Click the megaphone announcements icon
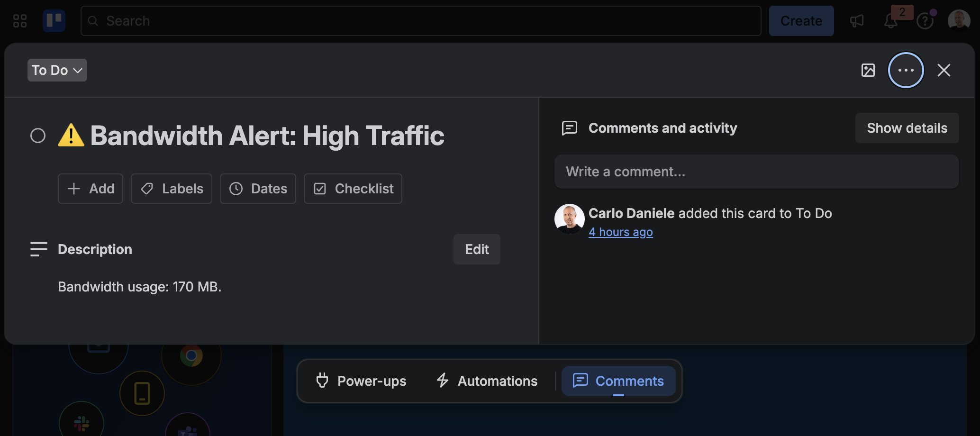This screenshot has height=436, width=980. click(x=857, y=20)
